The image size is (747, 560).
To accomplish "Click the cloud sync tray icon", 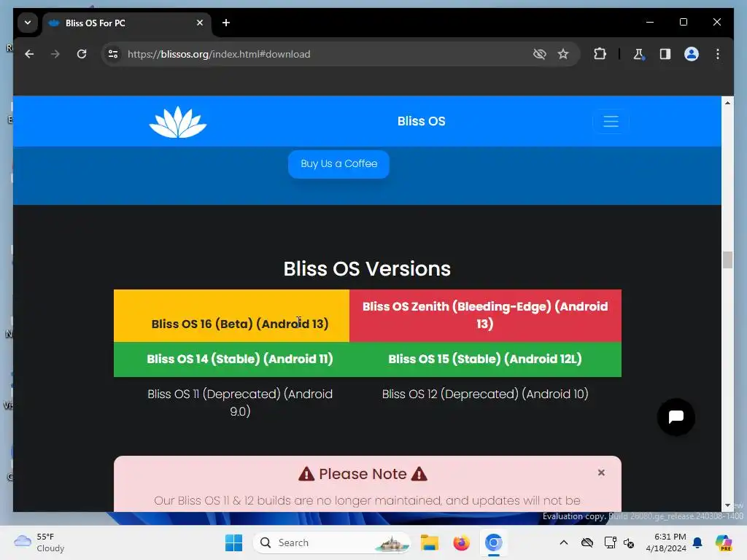I will [587, 542].
